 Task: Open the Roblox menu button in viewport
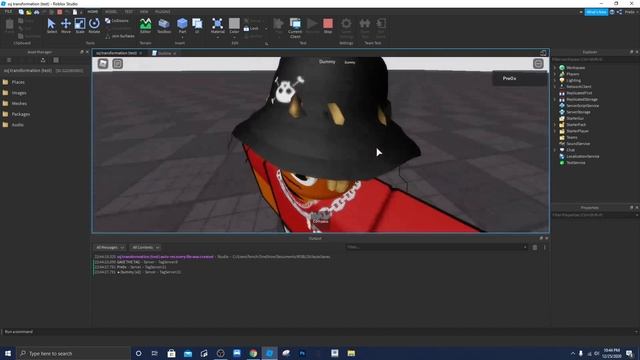coord(103,64)
